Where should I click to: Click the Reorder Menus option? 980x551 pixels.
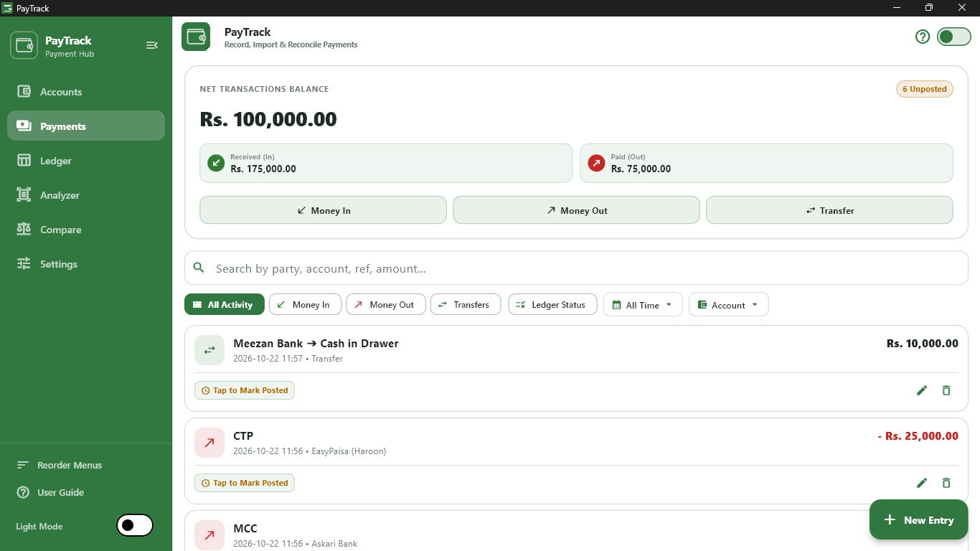click(69, 465)
